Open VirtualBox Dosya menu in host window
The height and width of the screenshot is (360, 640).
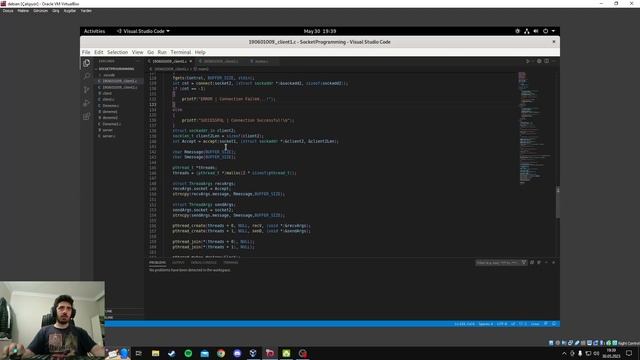[x=8, y=11]
